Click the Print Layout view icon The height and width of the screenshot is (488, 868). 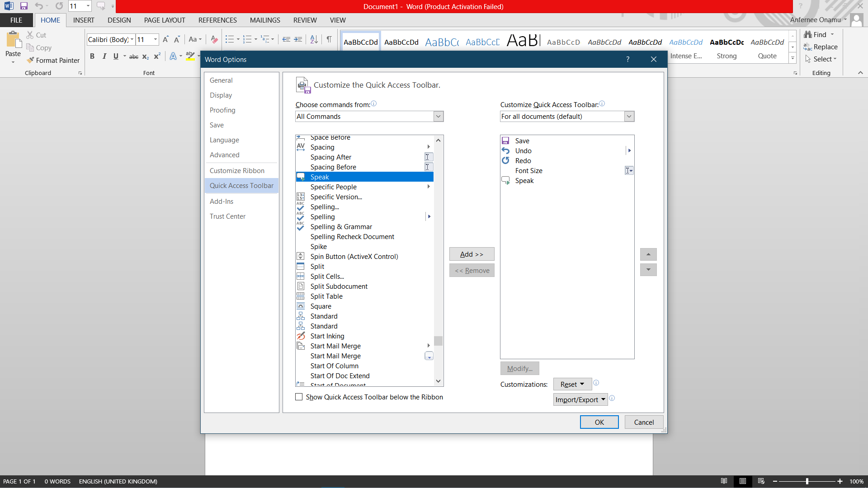click(x=742, y=481)
